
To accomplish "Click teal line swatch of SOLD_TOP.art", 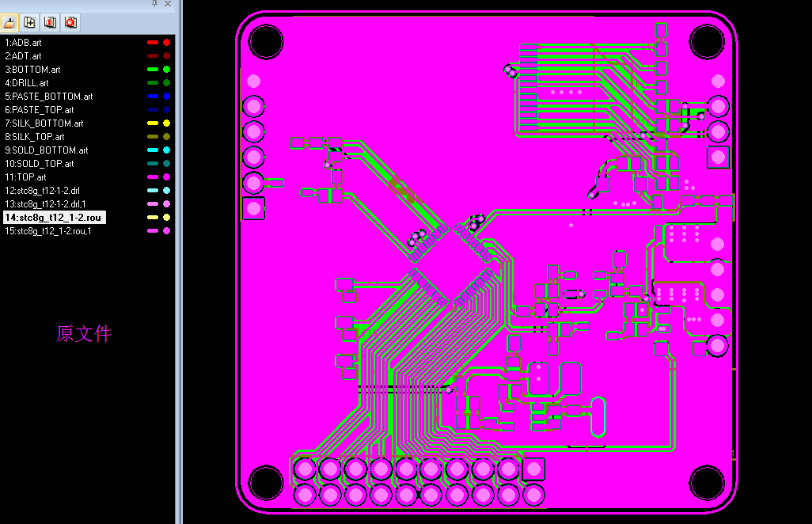I will tap(153, 164).
